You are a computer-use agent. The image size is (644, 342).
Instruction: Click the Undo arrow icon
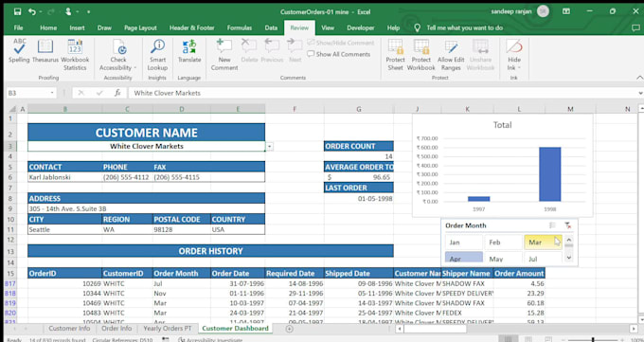coord(32,11)
